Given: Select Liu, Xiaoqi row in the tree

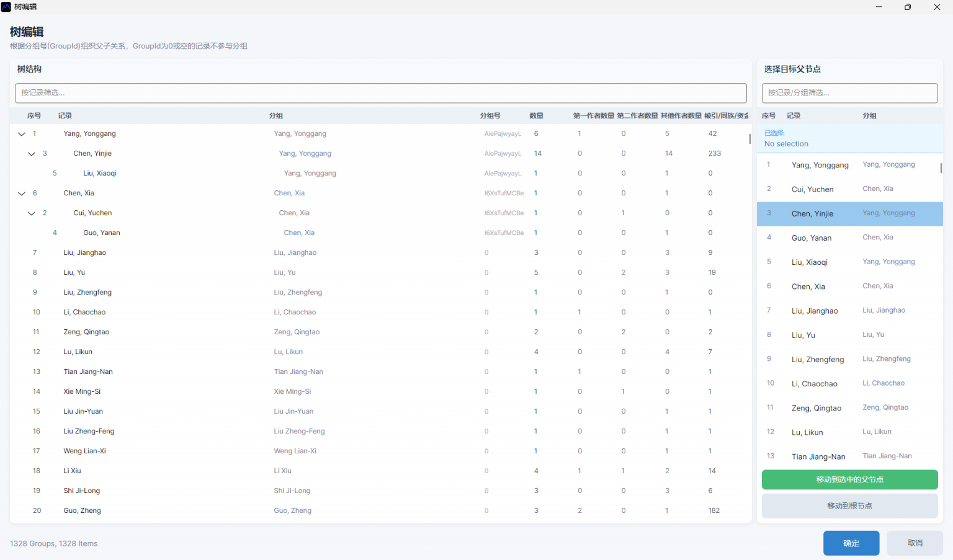Looking at the screenshot, I should tap(100, 174).
